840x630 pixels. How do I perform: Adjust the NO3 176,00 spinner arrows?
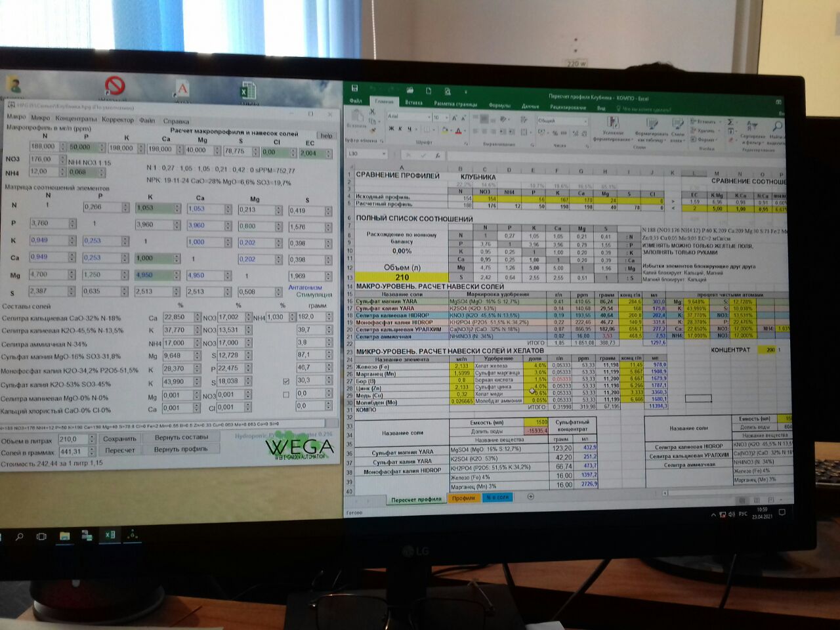coord(63,159)
